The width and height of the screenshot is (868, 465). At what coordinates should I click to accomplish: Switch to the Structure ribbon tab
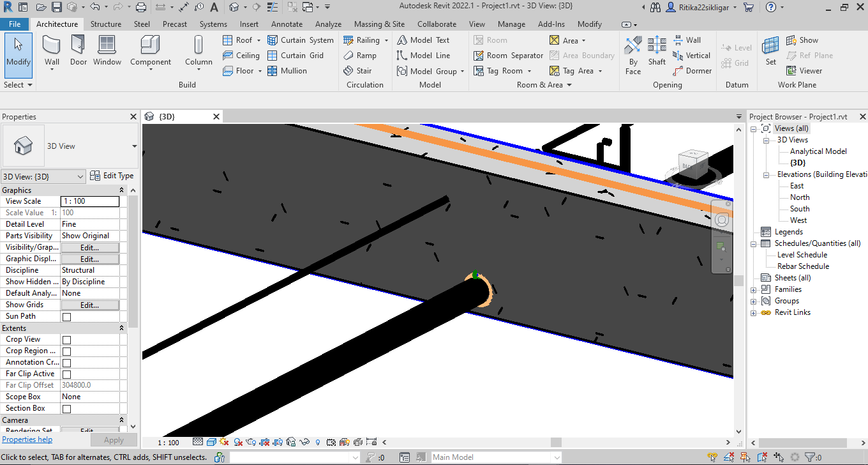click(105, 24)
